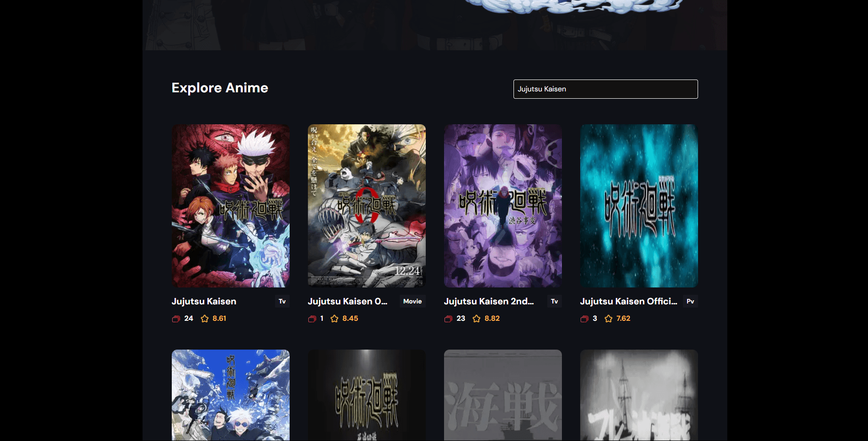
Task: Click the episode count icon under Jujutsu Kaisen
Action: coord(176,319)
